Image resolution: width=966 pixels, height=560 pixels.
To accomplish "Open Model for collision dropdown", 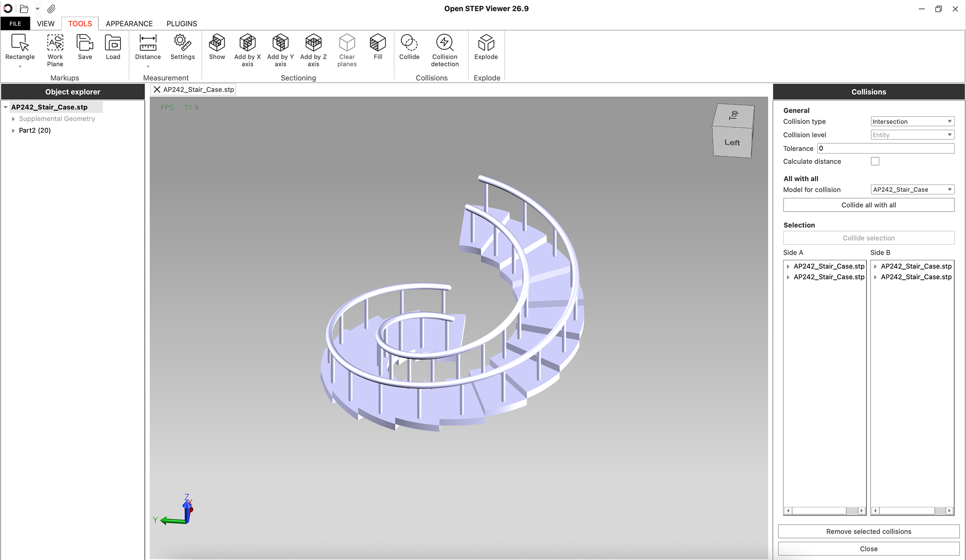I will pos(912,190).
